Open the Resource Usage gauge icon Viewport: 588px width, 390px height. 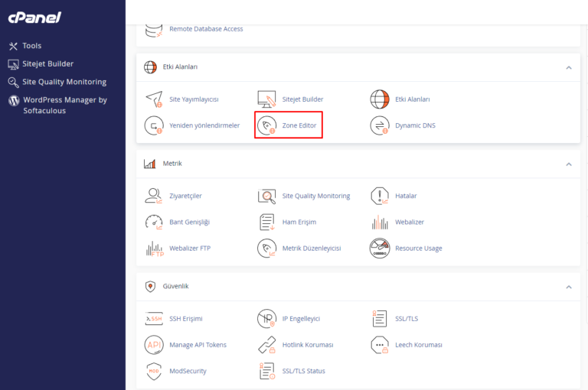click(380, 249)
